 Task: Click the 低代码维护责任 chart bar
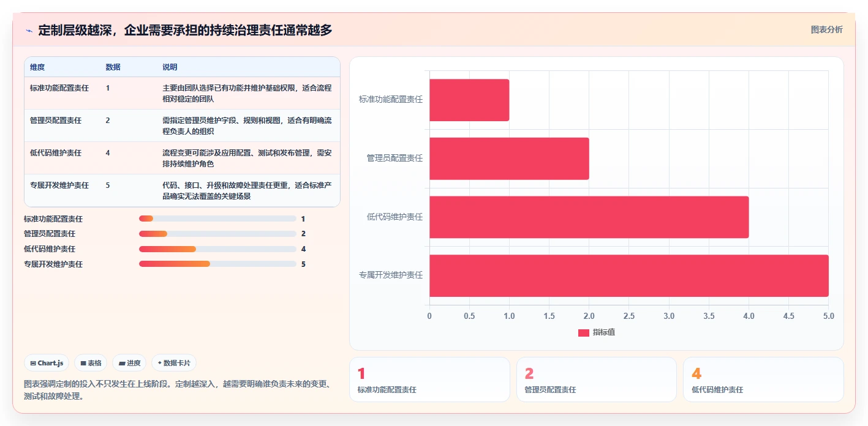(589, 217)
